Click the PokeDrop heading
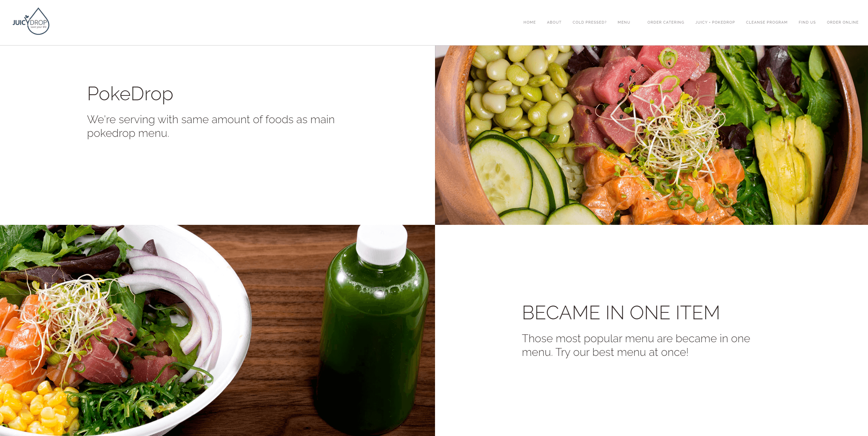 [130, 93]
